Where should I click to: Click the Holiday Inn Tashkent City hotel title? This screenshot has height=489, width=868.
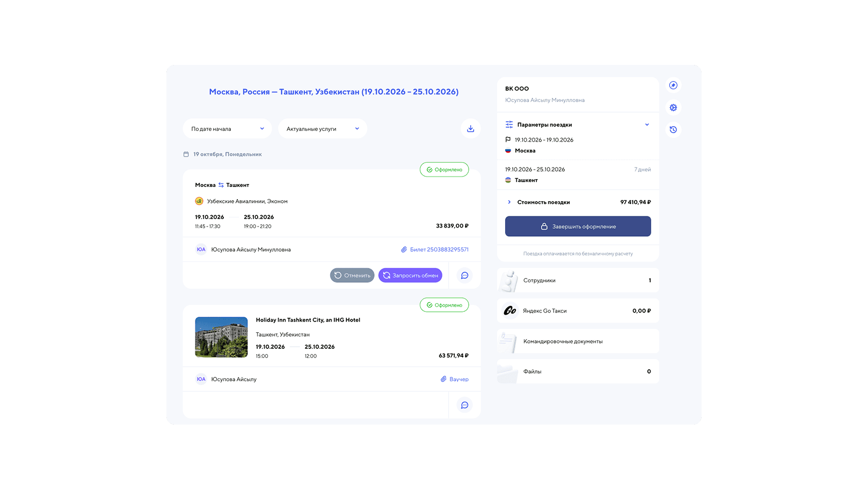point(308,320)
